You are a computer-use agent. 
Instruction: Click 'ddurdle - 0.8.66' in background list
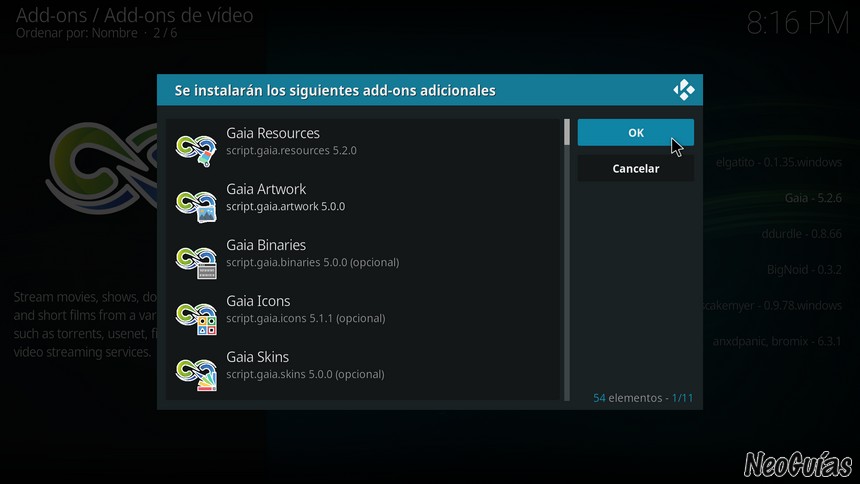point(801,234)
